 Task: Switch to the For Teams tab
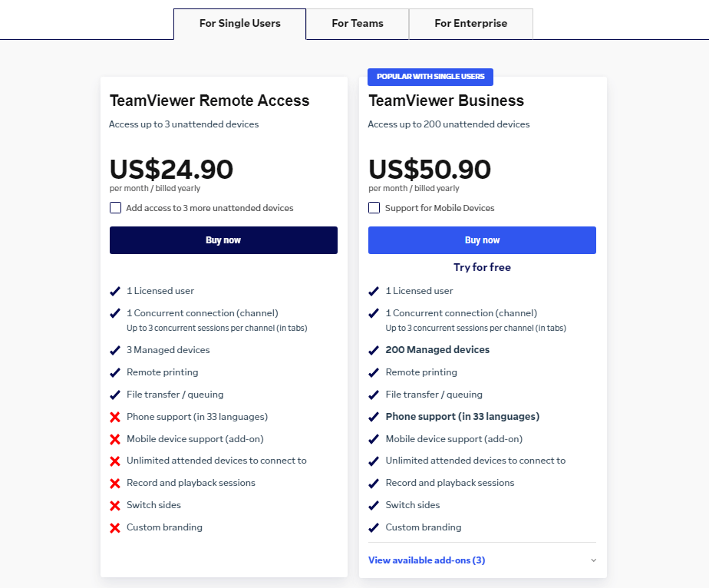tap(358, 24)
